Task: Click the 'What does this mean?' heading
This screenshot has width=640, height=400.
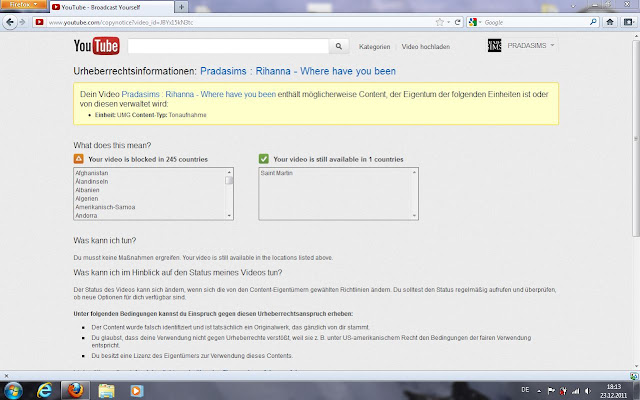Action: click(112, 145)
